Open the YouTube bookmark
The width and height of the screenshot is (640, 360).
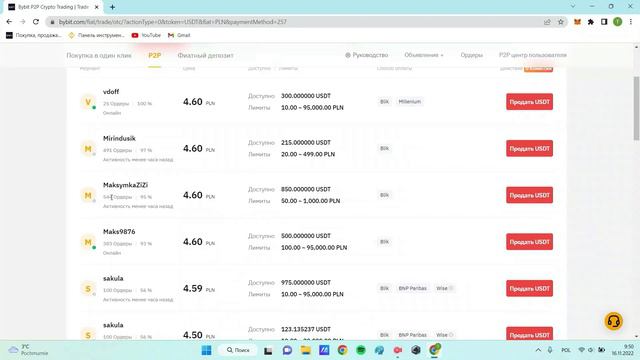click(146, 35)
